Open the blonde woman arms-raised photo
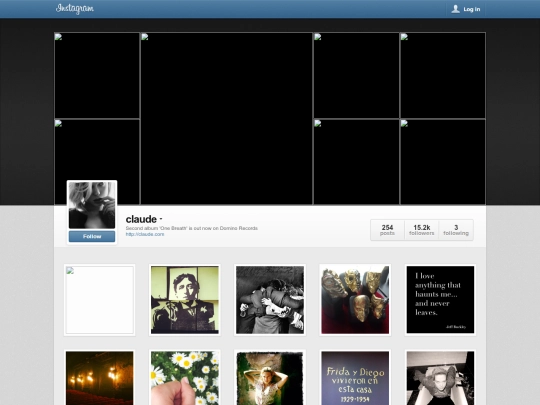The image size is (540, 405). coord(270,378)
